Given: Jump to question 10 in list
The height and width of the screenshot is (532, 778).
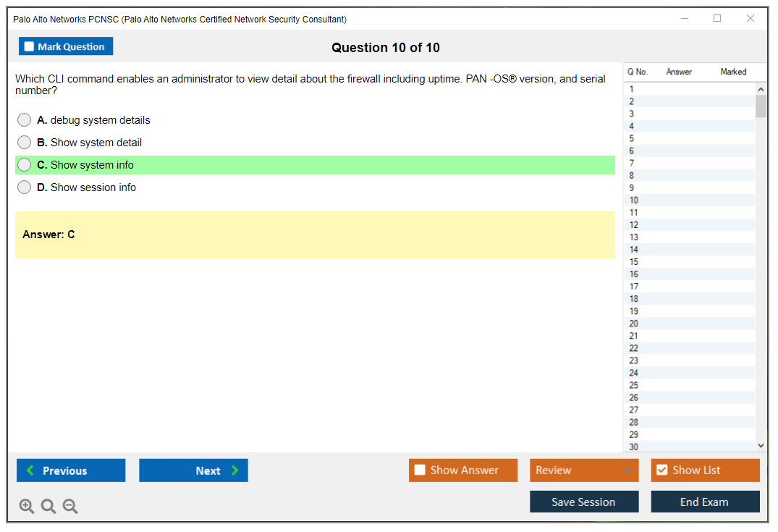Looking at the screenshot, I should coord(634,200).
